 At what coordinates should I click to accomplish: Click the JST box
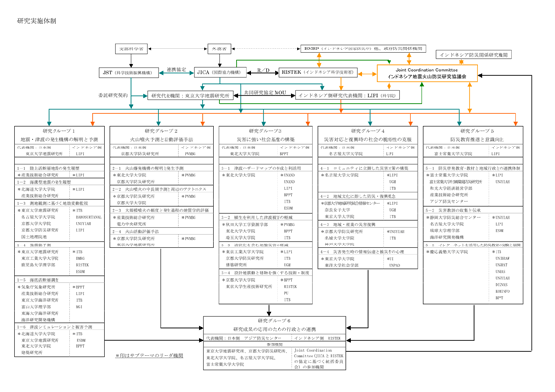(x=129, y=73)
